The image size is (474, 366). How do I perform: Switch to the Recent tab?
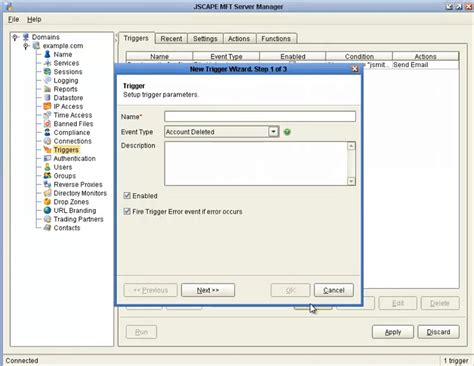click(x=171, y=39)
